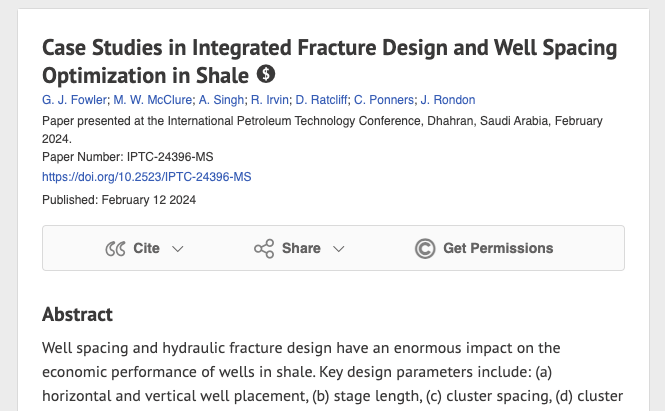Open author M. W. McClure's link
Screen dimensions: 665x411
pyautogui.click(x=151, y=99)
